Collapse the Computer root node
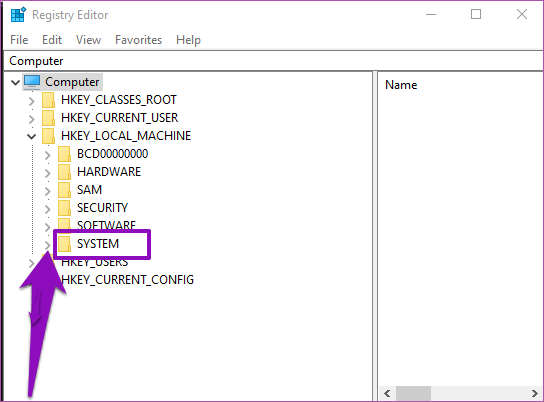 coord(15,83)
